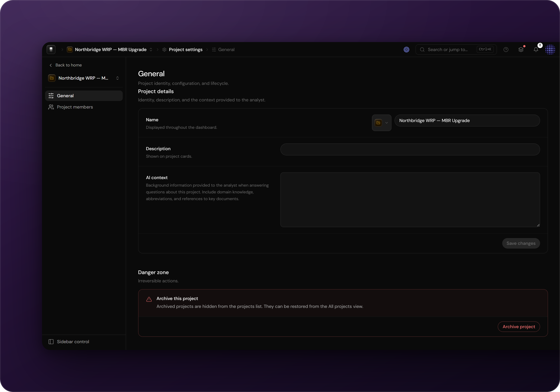Expand the project switcher chevrons in breadcrumb
560x392 pixels.
(x=151, y=50)
